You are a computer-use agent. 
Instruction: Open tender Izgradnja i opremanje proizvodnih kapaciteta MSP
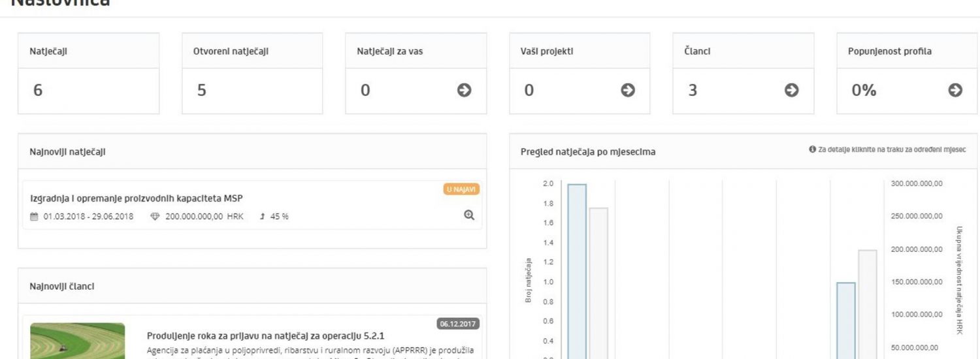(137, 198)
